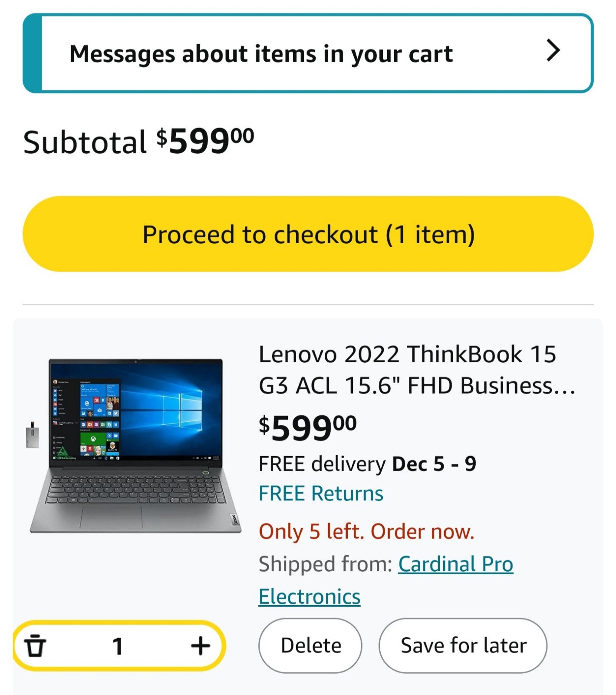Open the Lenovo 2022 ThinkBook 15 title link
The width and height of the screenshot is (616, 695).
[417, 370]
